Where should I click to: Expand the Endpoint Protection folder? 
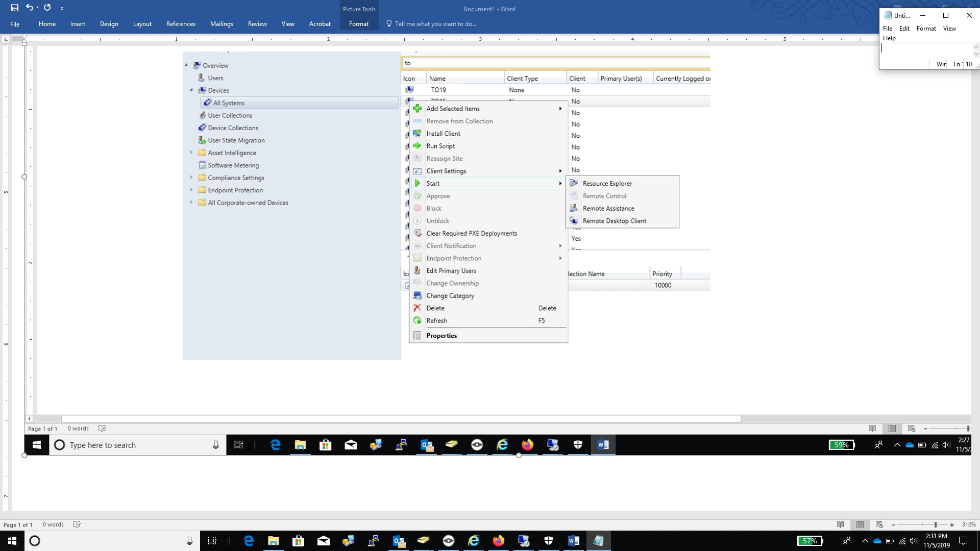[191, 190]
